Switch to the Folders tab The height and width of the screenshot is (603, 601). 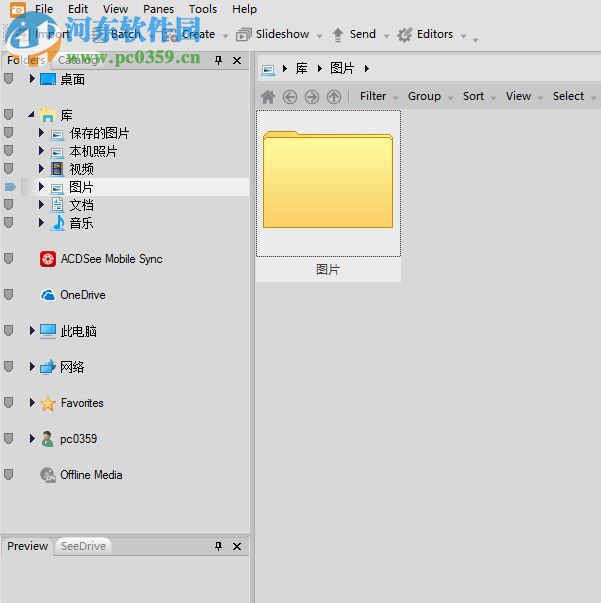26,60
